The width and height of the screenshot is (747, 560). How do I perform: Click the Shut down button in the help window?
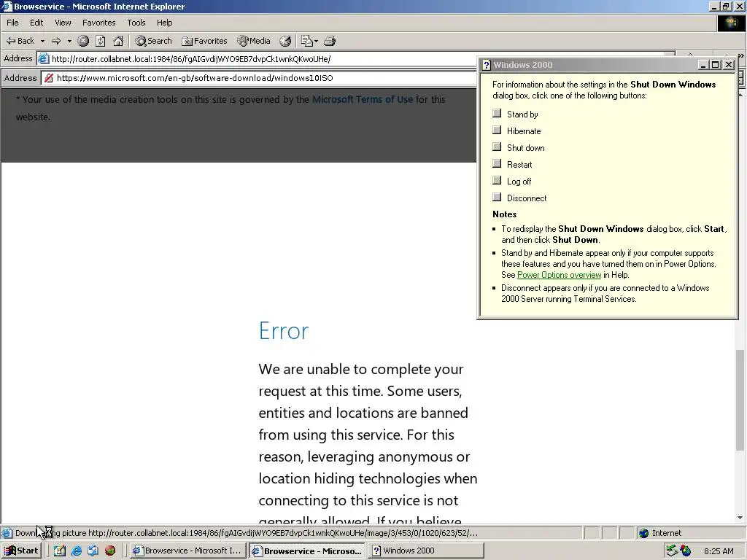point(497,147)
